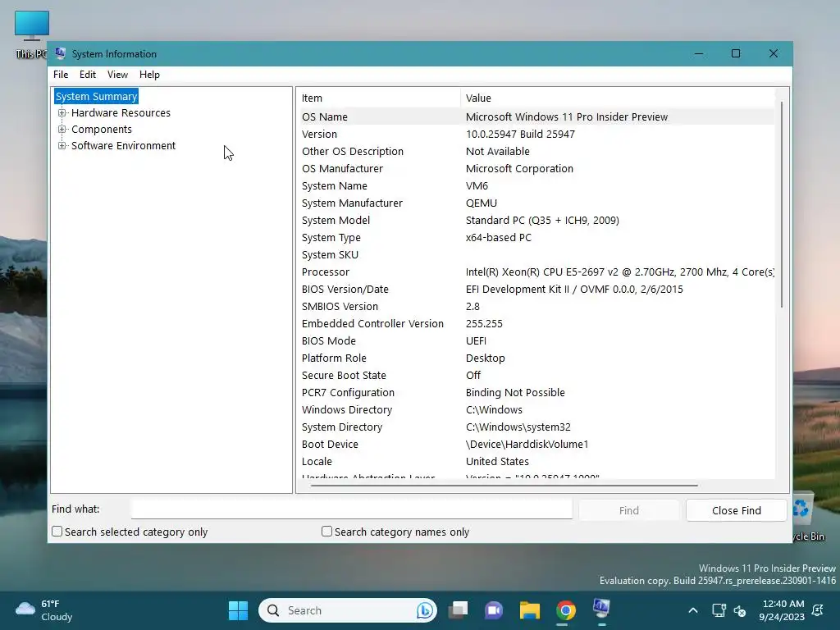This screenshot has width=840, height=630.
Task: Expand the Hardware Resources node
Action: pos(62,113)
